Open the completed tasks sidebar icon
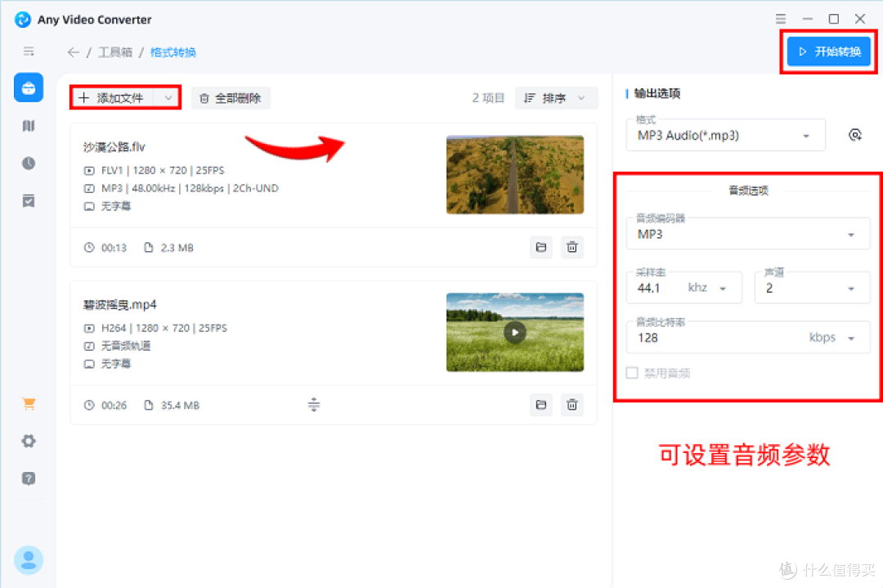 [29, 201]
